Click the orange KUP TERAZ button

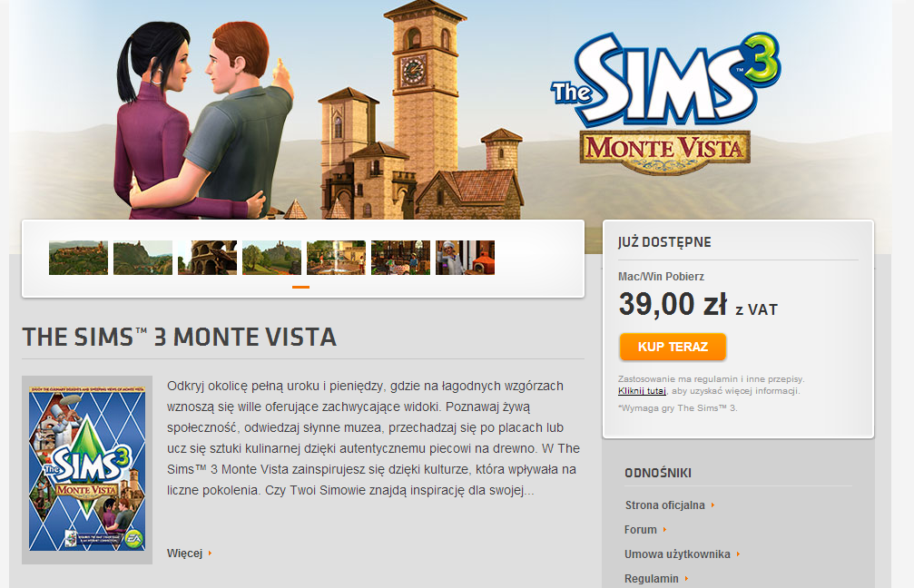[673, 347]
